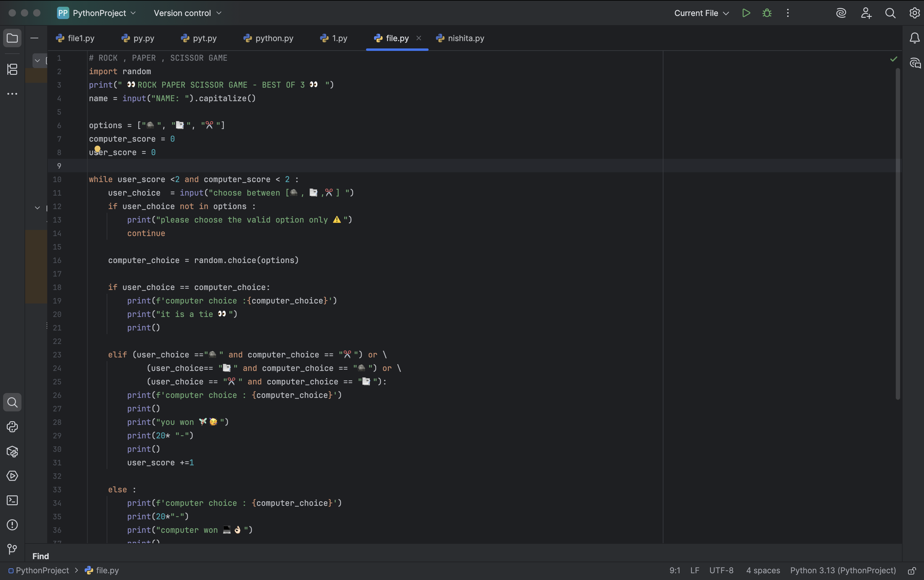This screenshot has width=924, height=580.
Task: Run the current file with green play button
Action: pyautogui.click(x=746, y=13)
